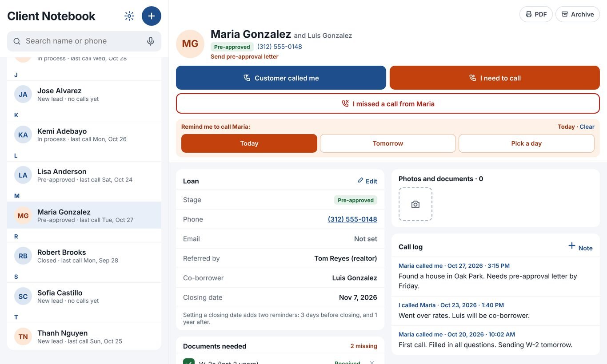Viewport: 607px width, 364px height.
Task: Open call log entry from Oct 20
Action: 495,340
